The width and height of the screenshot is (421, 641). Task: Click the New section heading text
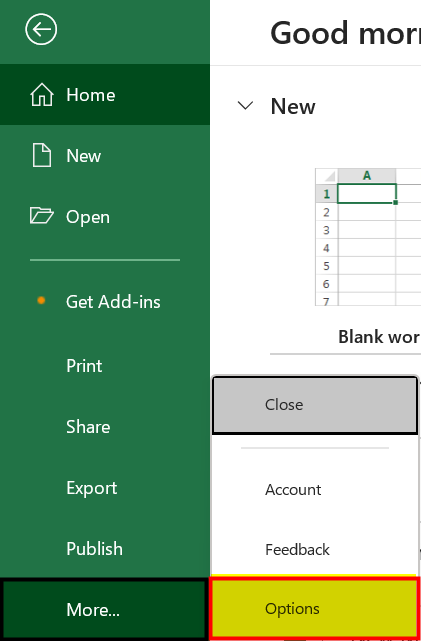click(293, 106)
